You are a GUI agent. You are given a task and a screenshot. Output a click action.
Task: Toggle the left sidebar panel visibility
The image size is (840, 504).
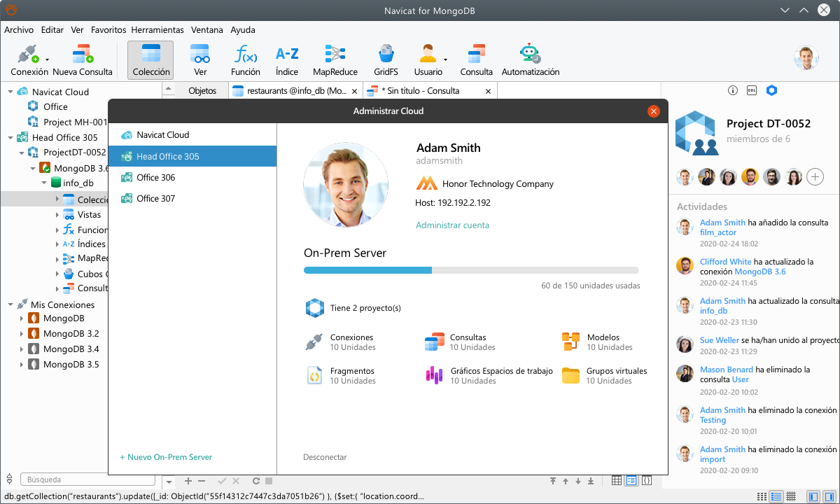tap(813, 496)
